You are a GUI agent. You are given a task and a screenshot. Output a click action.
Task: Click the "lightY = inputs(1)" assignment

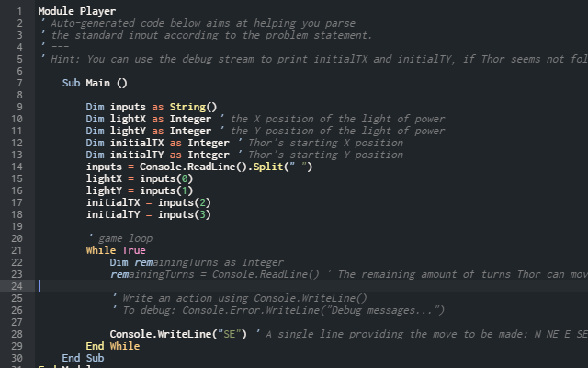[x=140, y=190]
